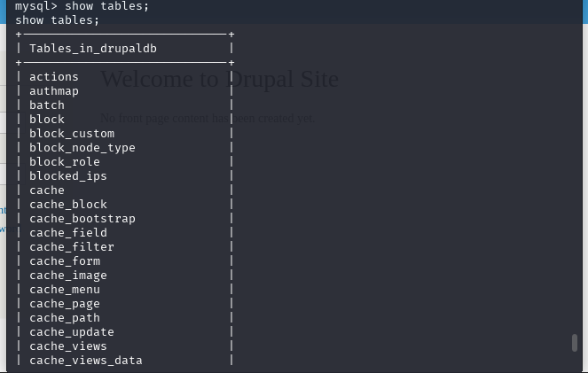Click the 'cache_path' table entry
Viewport: 588px width, 373px height.
65,318
